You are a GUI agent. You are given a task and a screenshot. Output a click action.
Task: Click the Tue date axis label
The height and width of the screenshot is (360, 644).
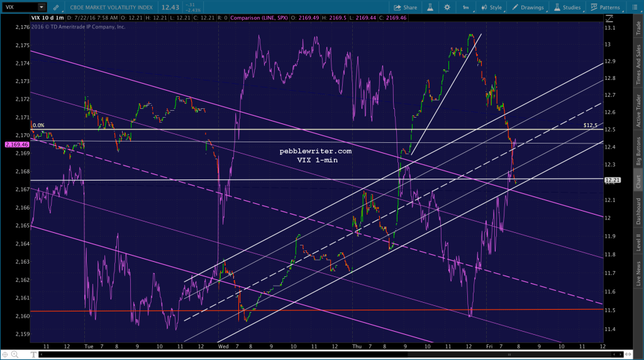point(89,346)
